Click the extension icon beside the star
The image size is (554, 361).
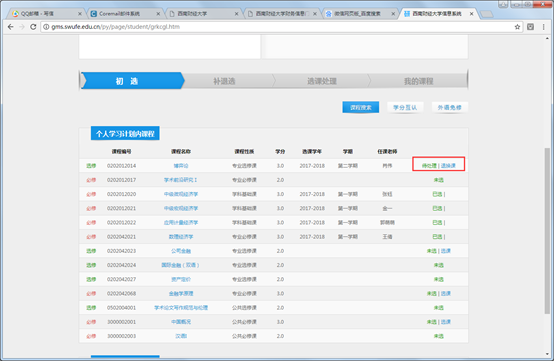click(530, 27)
